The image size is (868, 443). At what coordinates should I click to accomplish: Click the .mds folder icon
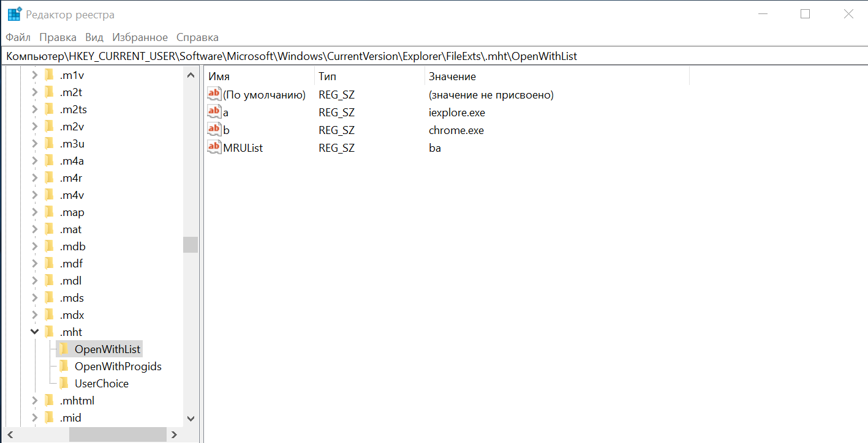[50, 298]
